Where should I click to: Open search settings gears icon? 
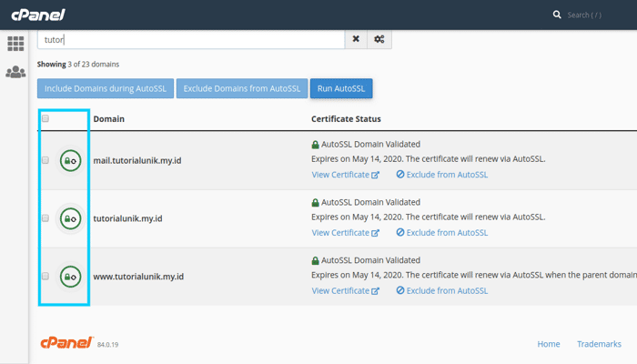pos(379,39)
